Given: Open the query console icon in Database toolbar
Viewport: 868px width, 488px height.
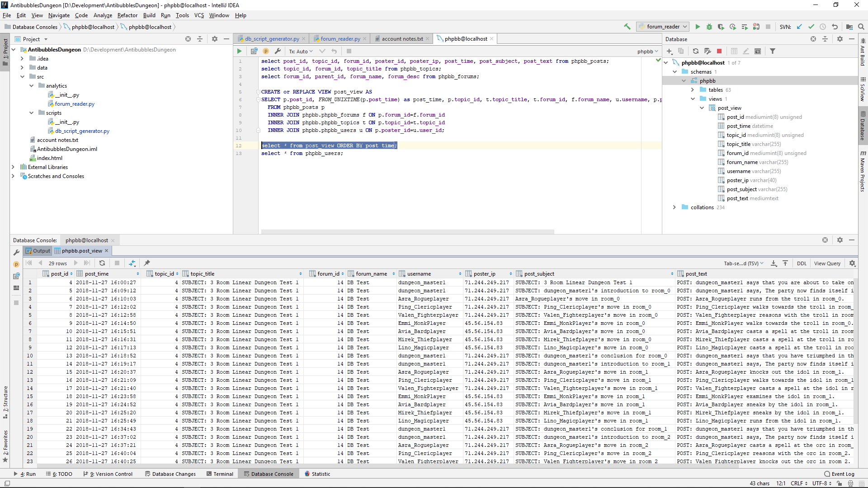Looking at the screenshot, I should coord(758,51).
